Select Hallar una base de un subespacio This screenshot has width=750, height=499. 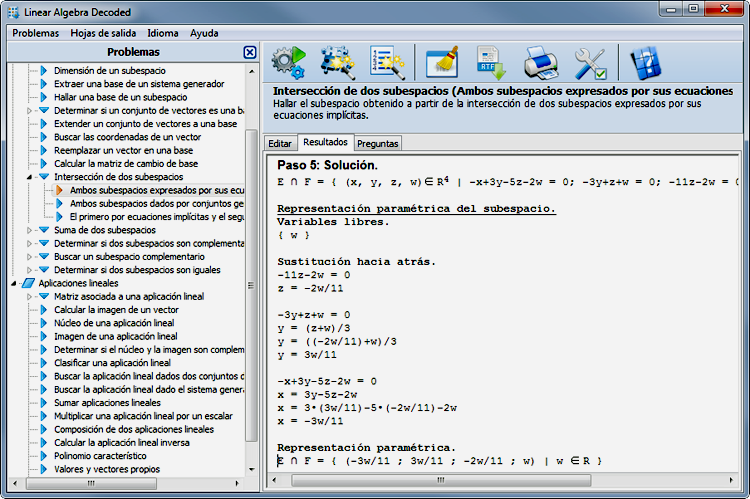121,97
